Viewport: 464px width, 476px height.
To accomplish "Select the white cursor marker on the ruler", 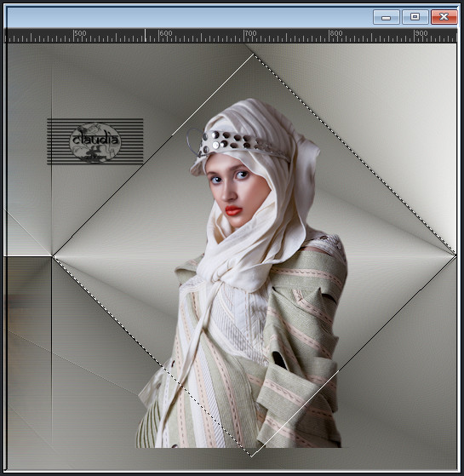I will 145,35.
